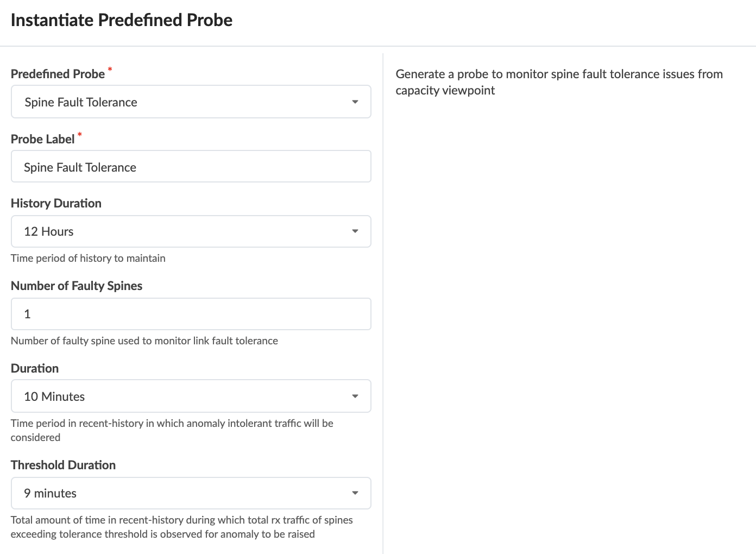
Task: Click the Number of Faulty Spines label
Action: point(77,286)
